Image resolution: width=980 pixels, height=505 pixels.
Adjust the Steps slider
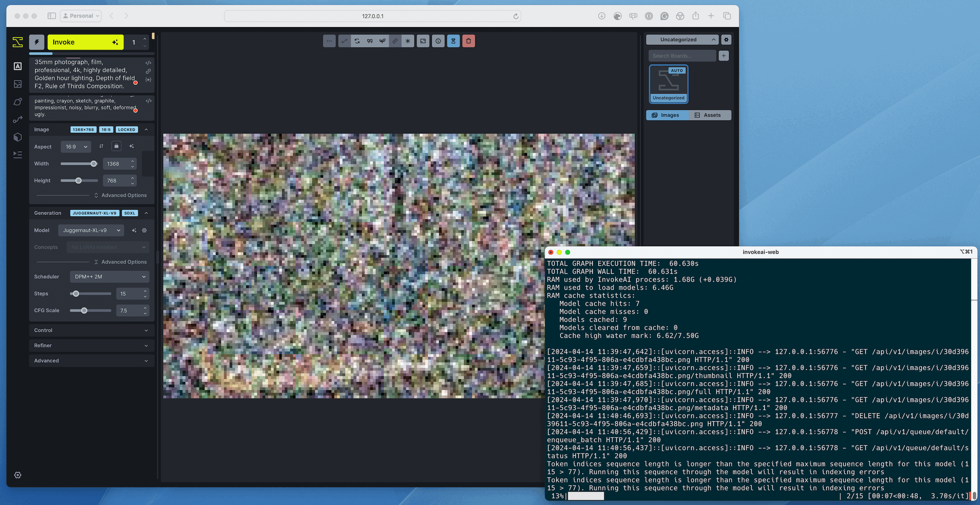[90, 293]
